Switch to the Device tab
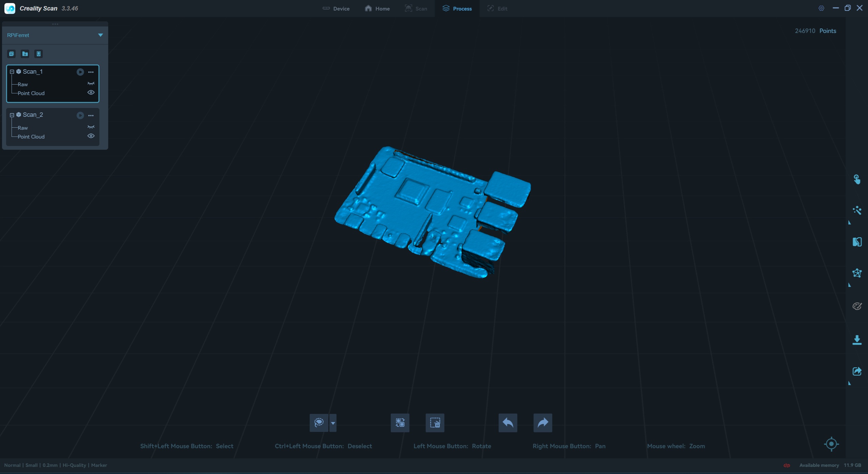 click(336, 8)
